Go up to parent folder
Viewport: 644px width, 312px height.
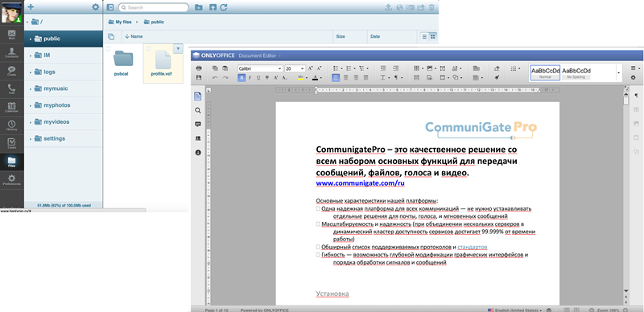click(x=213, y=7)
